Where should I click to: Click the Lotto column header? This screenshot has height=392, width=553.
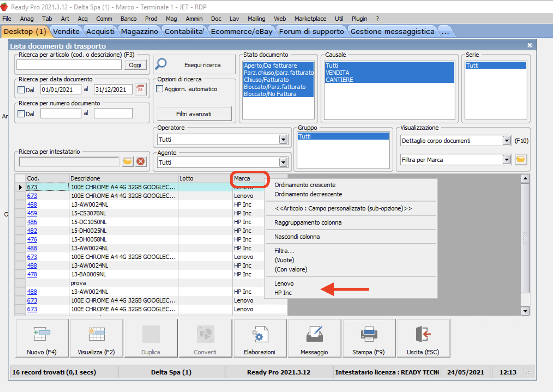coord(205,178)
